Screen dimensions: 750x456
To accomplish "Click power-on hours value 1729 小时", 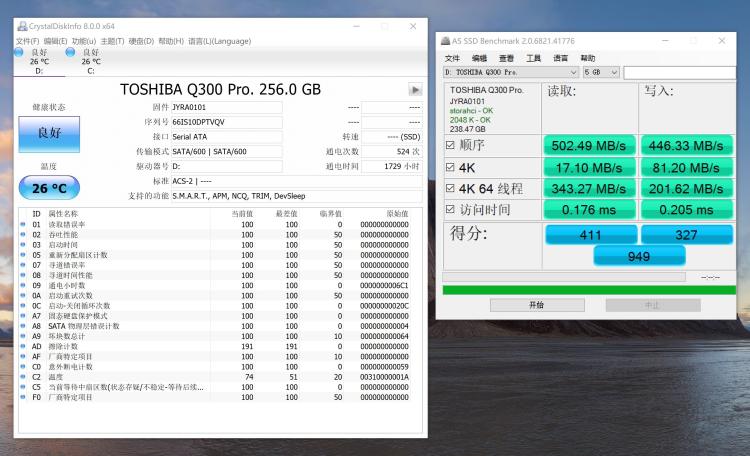I will click(x=392, y=166).
